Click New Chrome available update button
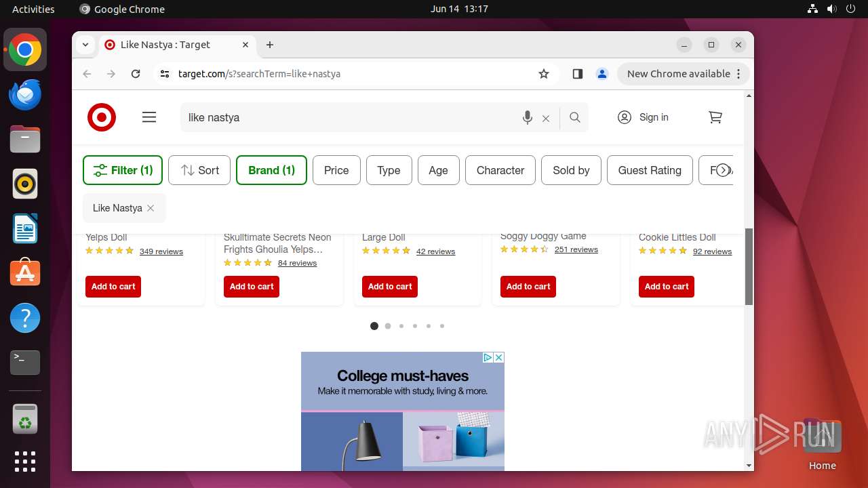The height and width of the screenshot is (488, 868). coord(683,74)
